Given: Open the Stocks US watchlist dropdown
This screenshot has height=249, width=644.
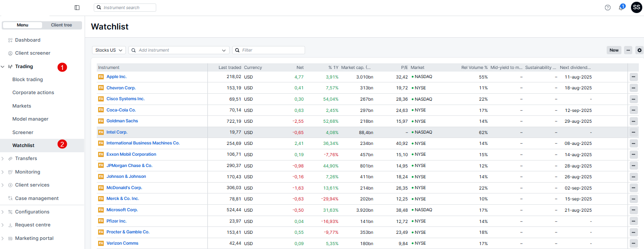Looking at the screenshot, I should 109,50.
